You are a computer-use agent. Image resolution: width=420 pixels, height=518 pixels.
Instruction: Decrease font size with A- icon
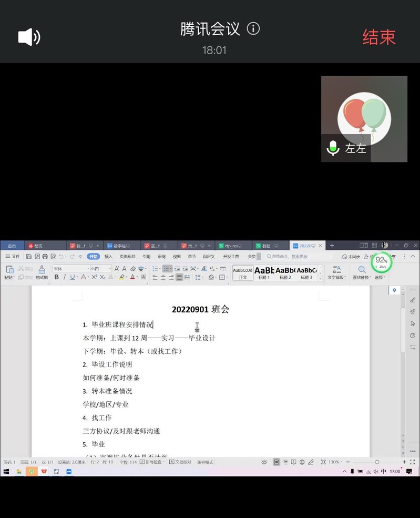pos(125,269)
